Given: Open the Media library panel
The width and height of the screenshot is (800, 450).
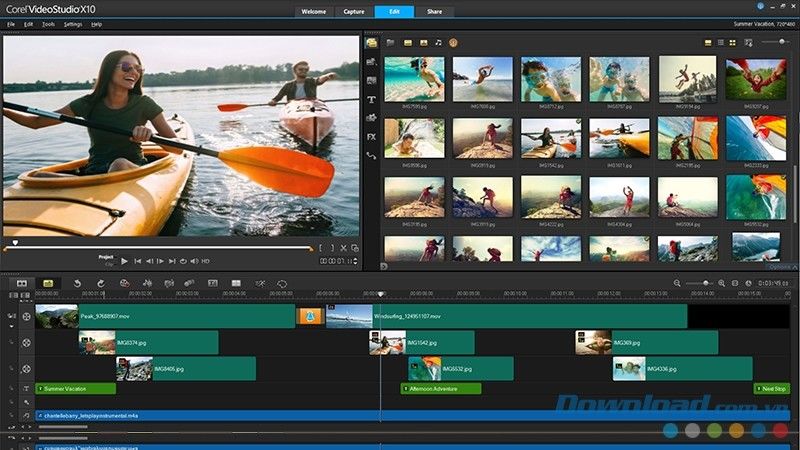Looking at the screenshot, I should pos(371,43).
